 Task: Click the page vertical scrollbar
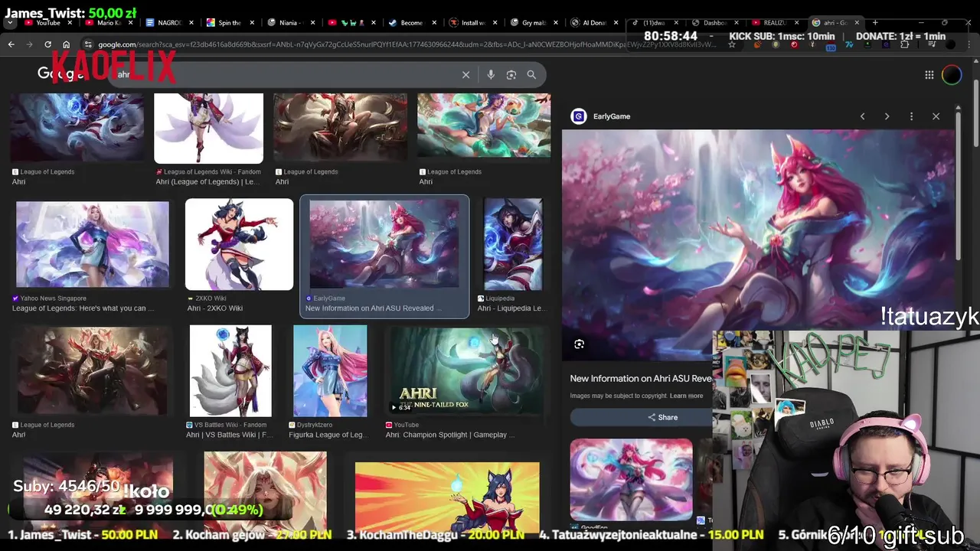(x=975, y=115)
